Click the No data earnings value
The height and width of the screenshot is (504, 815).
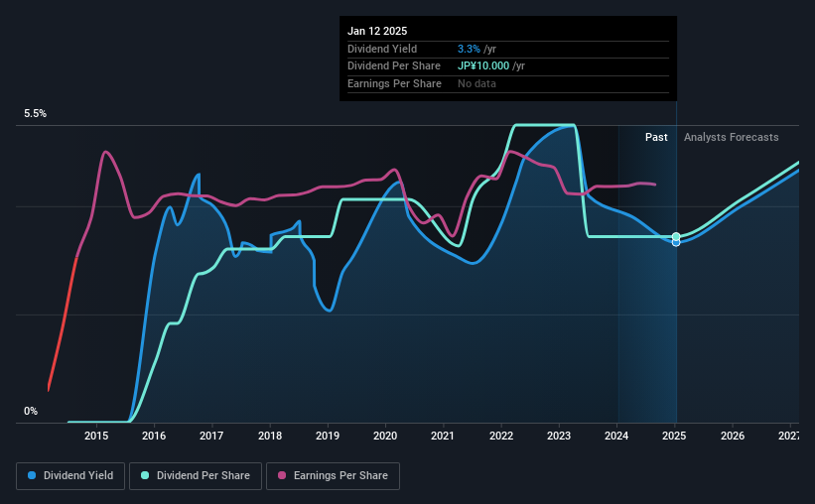(476, 83)
